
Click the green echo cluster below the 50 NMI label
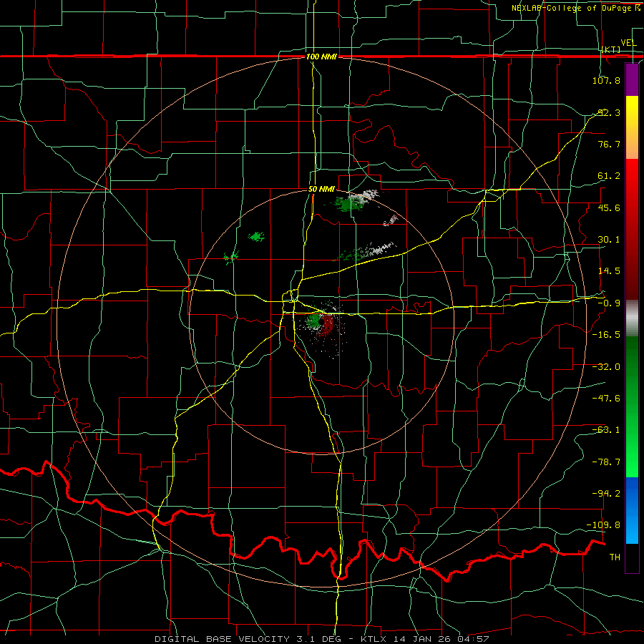tap(348, 203)
